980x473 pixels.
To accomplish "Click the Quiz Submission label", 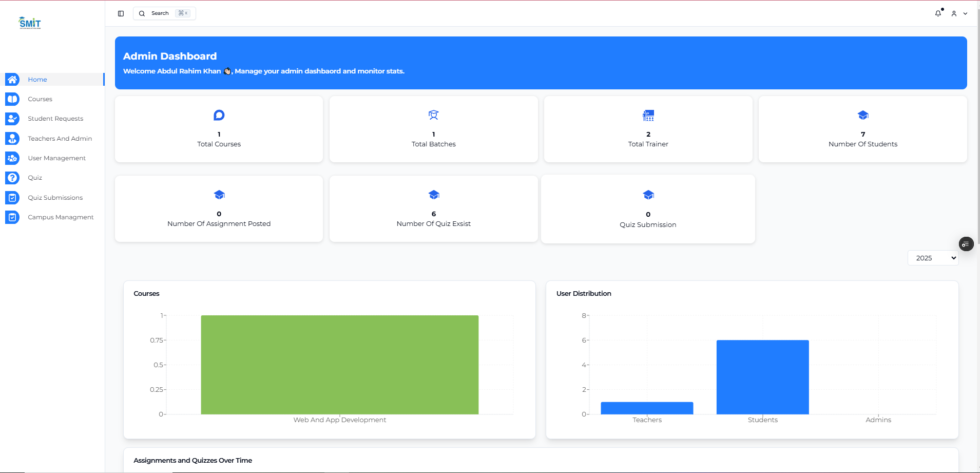I will (648, 225).
